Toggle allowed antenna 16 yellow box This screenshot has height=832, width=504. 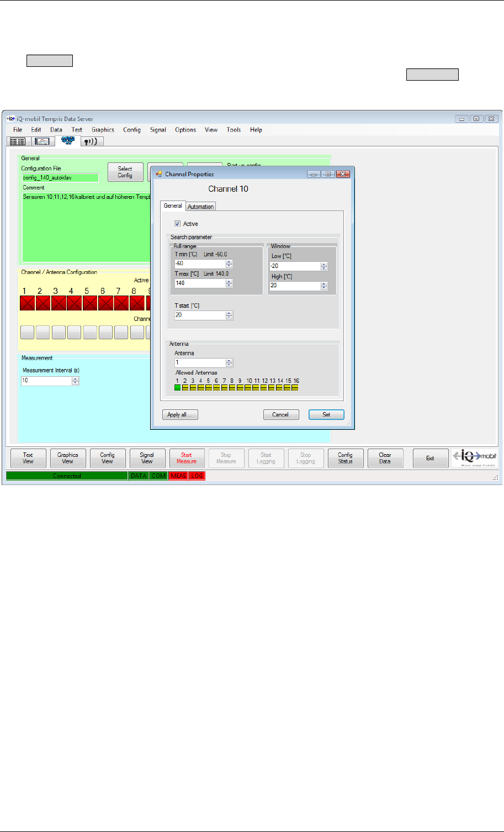(295, 388)
